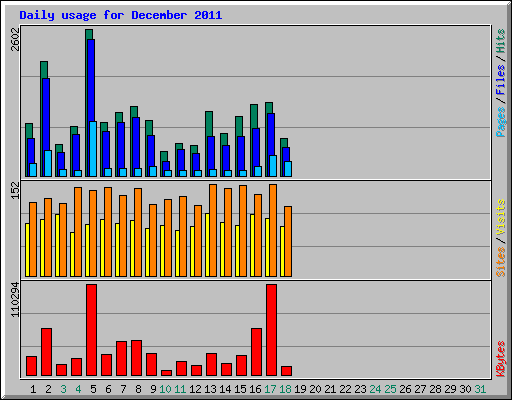Click day '20' on the x-axis
512x400 pixels.
pos(315,389)
